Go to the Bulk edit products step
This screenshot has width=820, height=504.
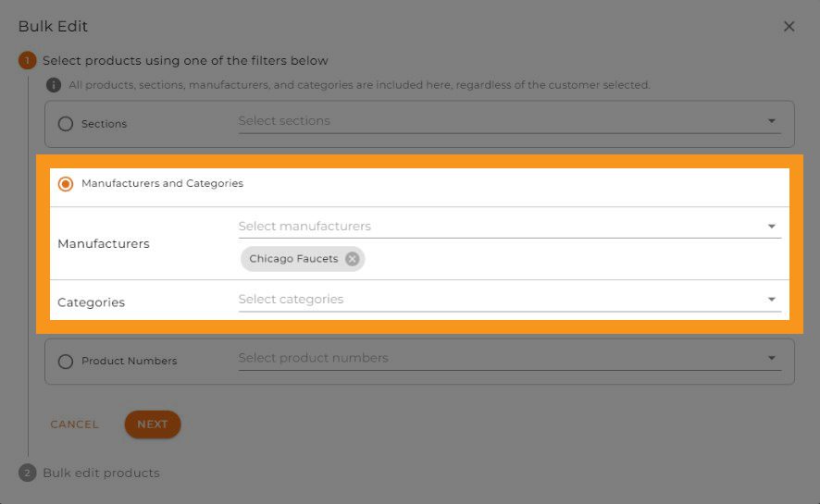pyautogui.click(x=101, y=473)
